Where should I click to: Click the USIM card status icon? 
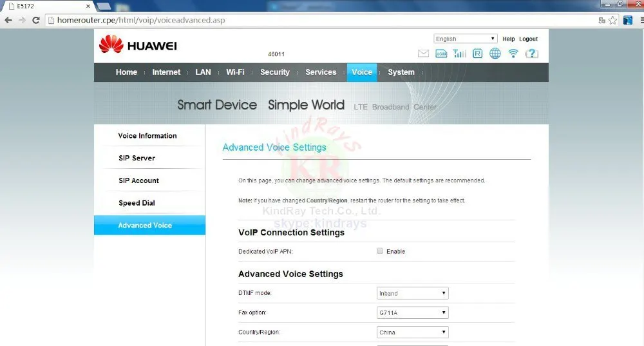tap(441, 53)
